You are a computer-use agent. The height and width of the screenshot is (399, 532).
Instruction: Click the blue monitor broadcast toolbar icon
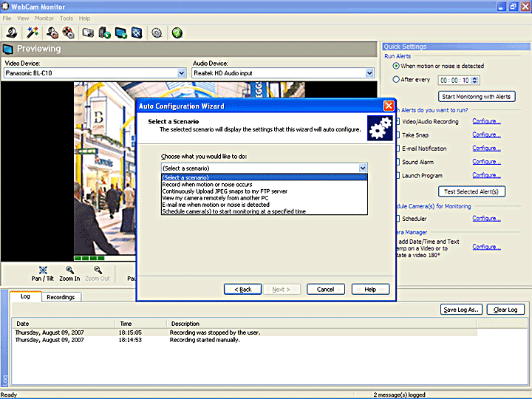pyautogui.click(x=120, y=33)
